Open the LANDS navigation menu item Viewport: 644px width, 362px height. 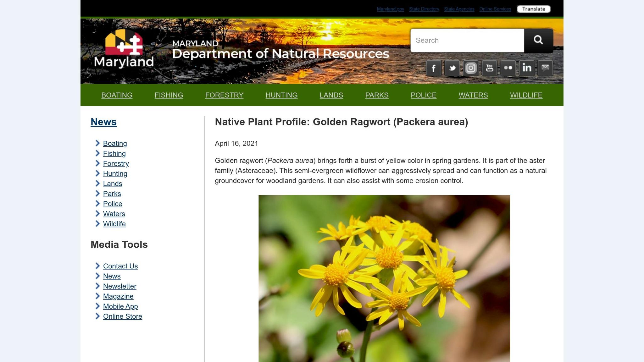coord(331,95)
